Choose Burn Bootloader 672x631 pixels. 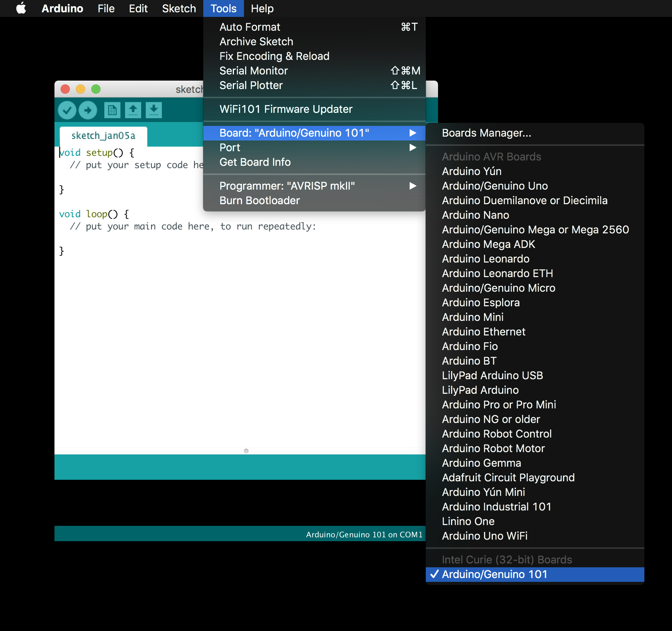coord(314,201)
